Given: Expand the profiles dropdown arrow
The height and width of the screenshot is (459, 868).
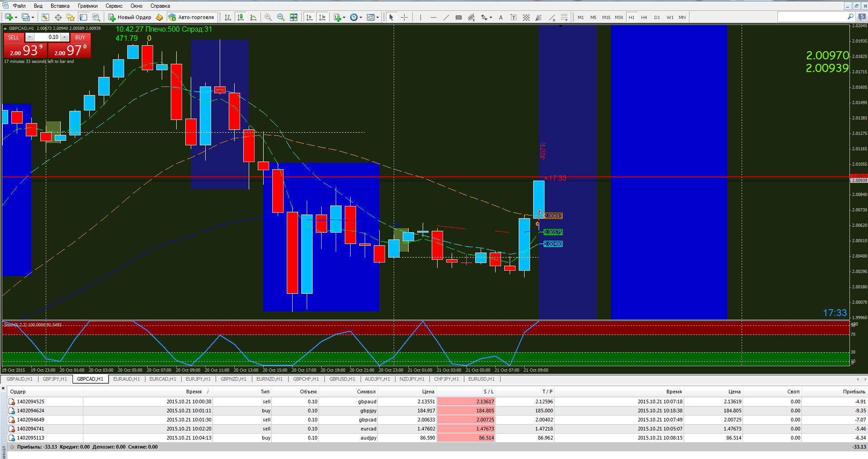Looking at the screenshot, I should (33, 17).
